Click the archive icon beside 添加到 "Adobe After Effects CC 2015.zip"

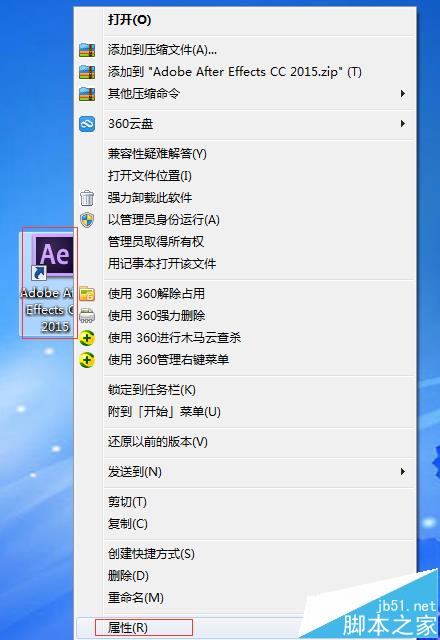click(87, 72)
